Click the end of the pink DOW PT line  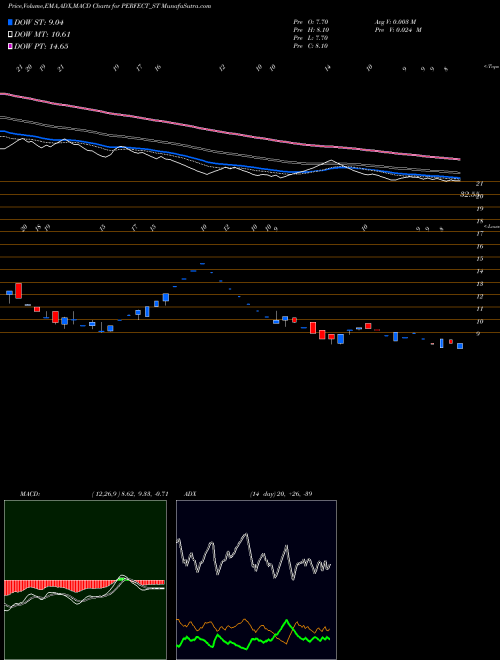point(459,160)
